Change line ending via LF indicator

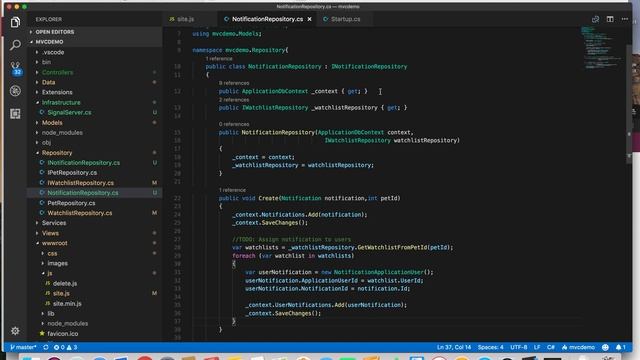tap(537, 347)
